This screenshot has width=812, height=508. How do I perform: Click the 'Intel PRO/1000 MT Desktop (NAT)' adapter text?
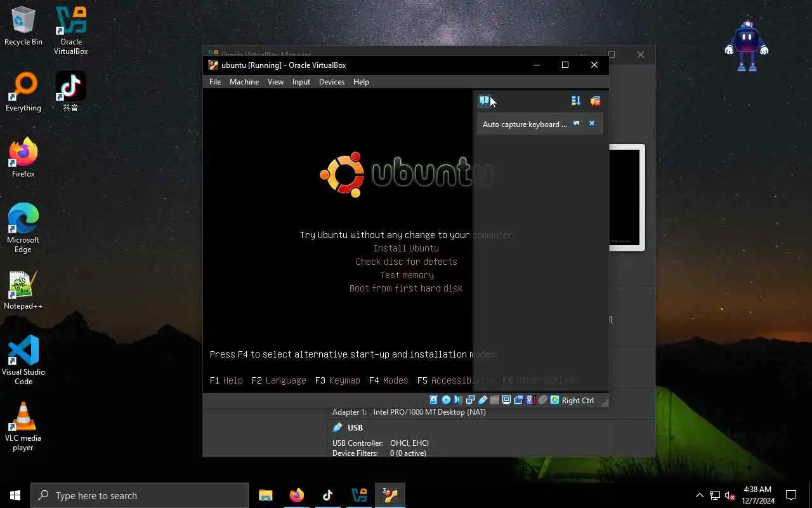[x=429, y=412]
